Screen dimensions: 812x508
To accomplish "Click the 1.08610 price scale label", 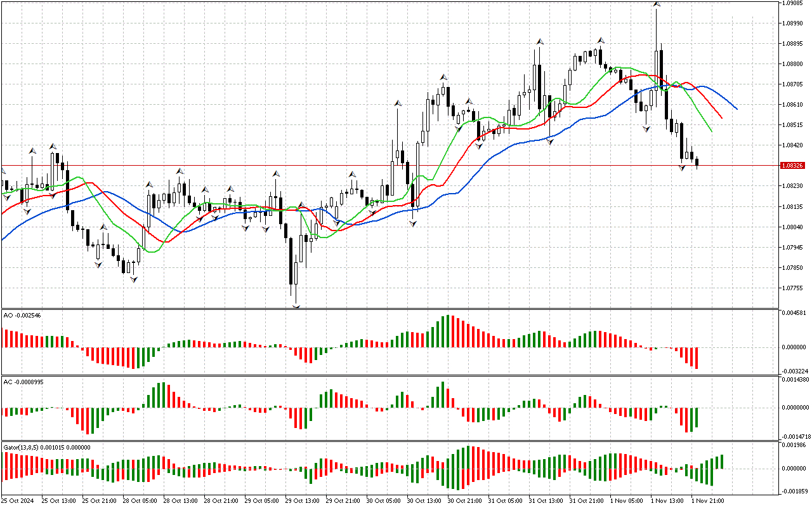I will [793, 105].
